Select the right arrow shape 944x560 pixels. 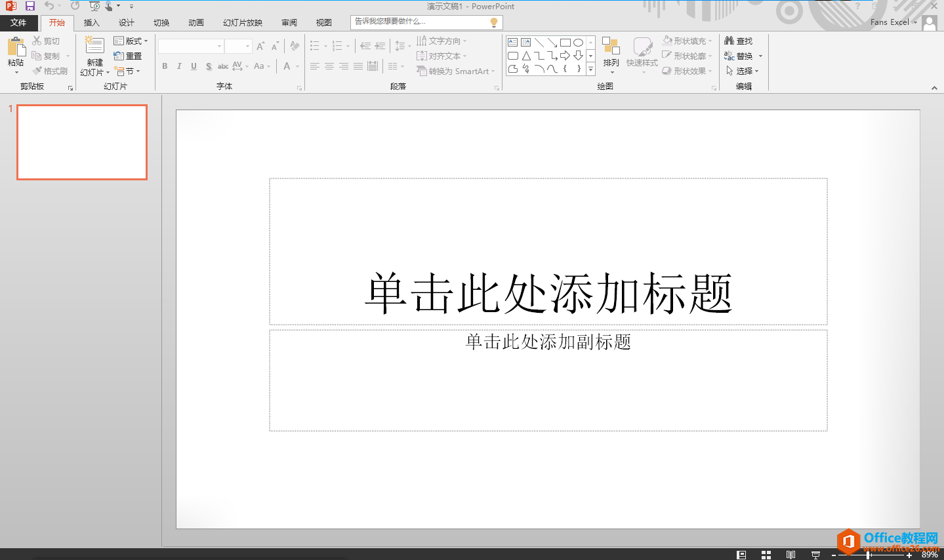565,56
